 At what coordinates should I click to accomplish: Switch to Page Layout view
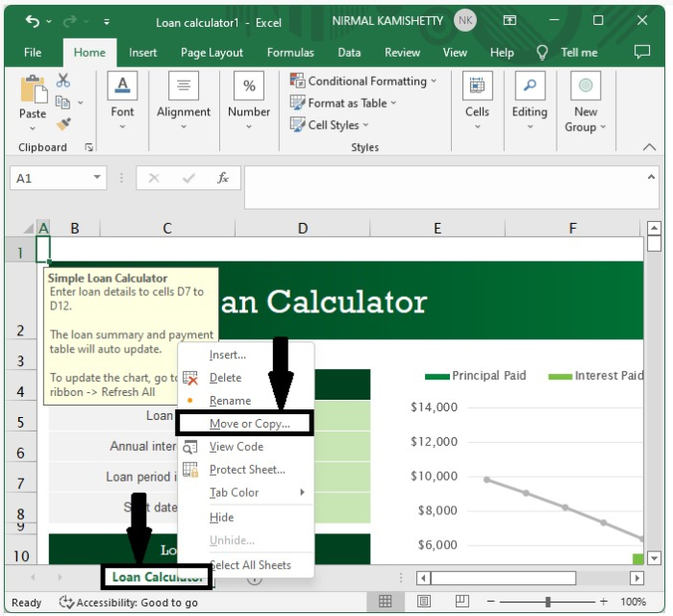[425, 602]
